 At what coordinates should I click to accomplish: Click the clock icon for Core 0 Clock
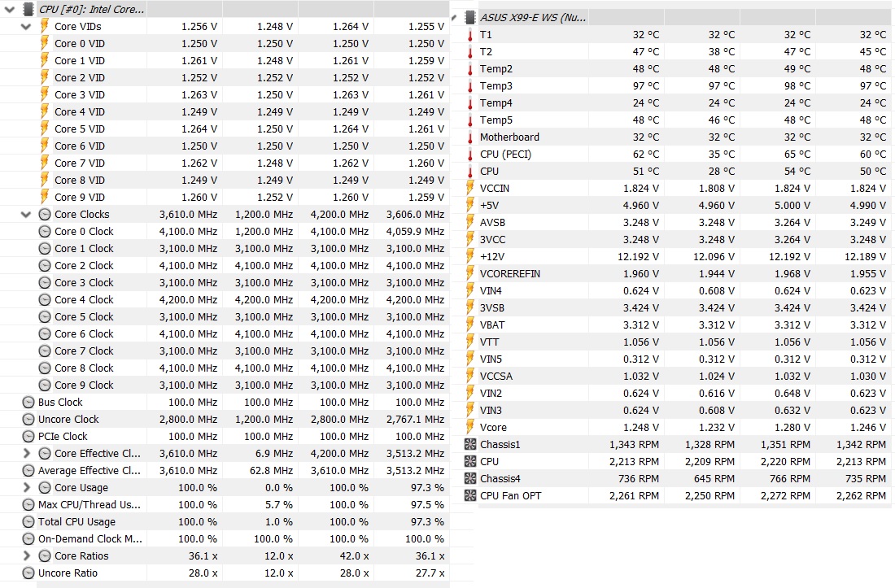pos(45,232)
